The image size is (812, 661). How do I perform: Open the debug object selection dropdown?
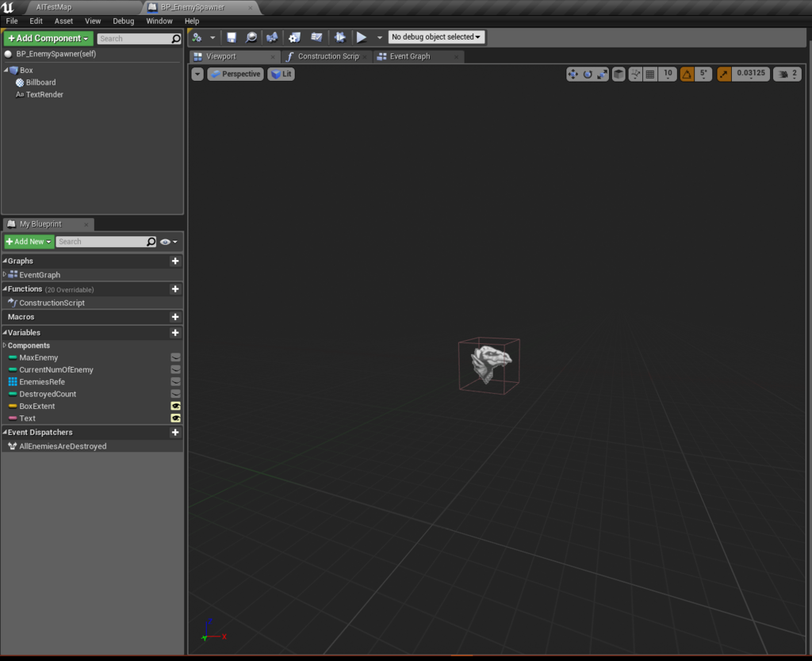click(437, 36)
